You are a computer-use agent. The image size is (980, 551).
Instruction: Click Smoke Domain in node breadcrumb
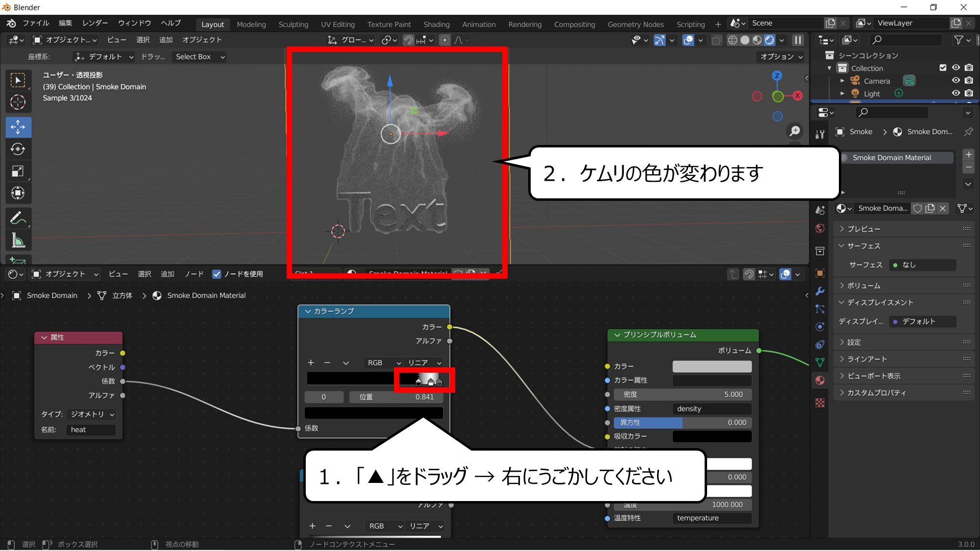pyautogui.click(x=51, y=296)
